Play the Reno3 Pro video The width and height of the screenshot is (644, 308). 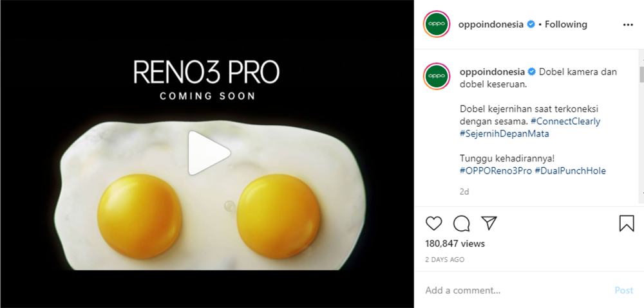[209, 153]
